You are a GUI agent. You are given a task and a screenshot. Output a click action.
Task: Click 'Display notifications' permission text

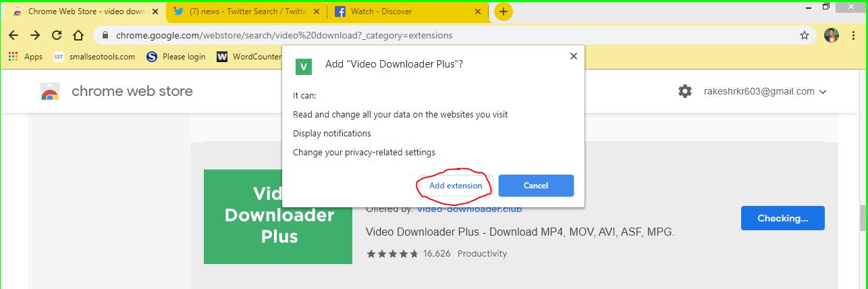pyautogui.click(x=332, y=134)
